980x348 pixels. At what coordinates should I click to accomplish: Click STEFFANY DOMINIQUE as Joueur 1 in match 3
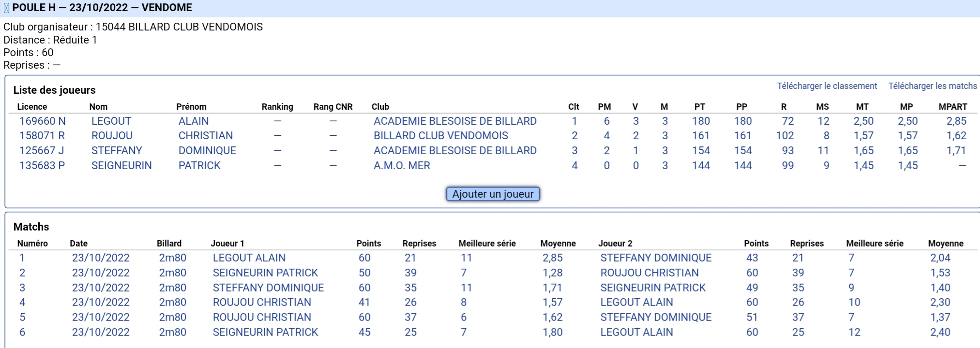pos(268,288)
